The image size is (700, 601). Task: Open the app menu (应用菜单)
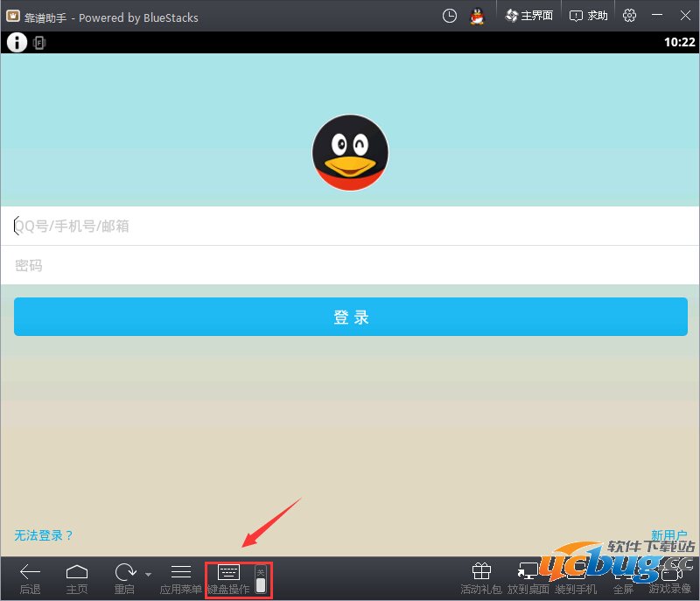(181, 573)
